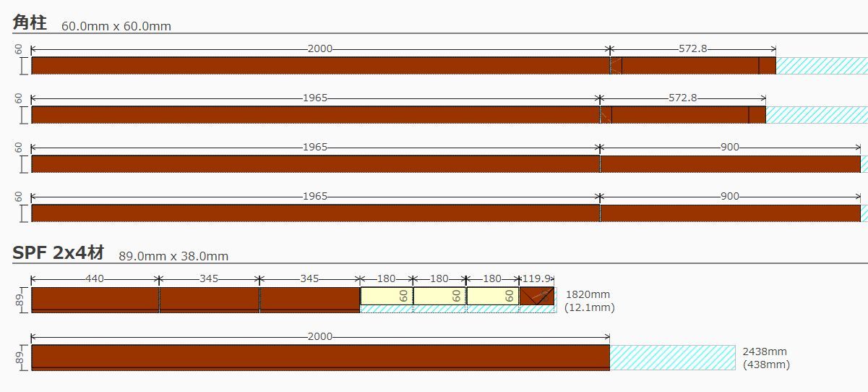Click the 1820mm board length text
The width and height of the screenshot is (868, 392).
coord(588,294)
